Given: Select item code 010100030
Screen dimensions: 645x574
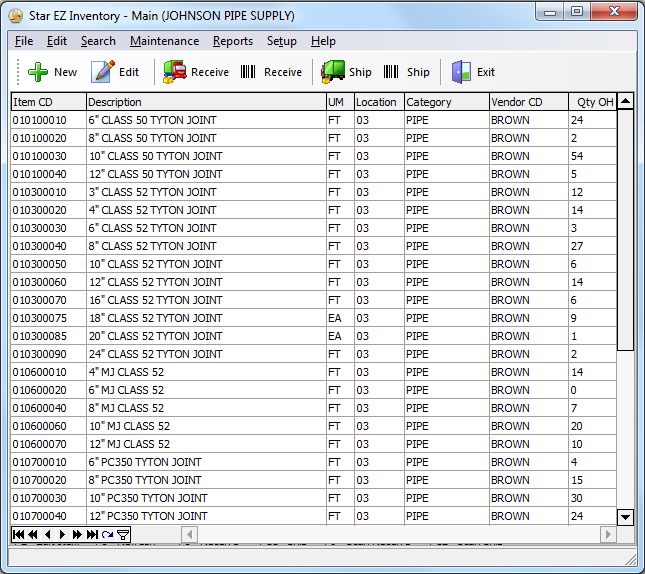Looking at the screenshot, I should [39, 156].
